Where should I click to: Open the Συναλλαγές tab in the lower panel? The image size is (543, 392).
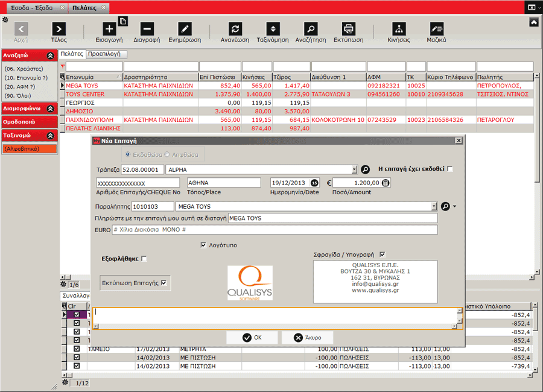(75, 296)
